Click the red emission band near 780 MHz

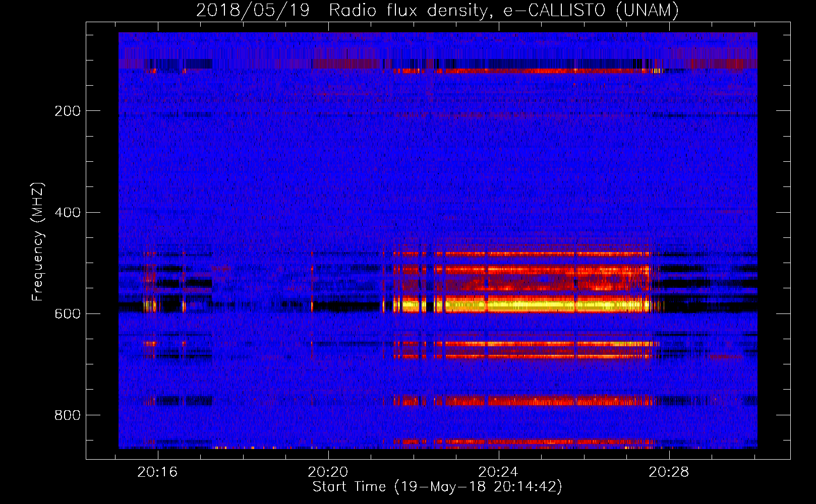[x=522, y=401]
